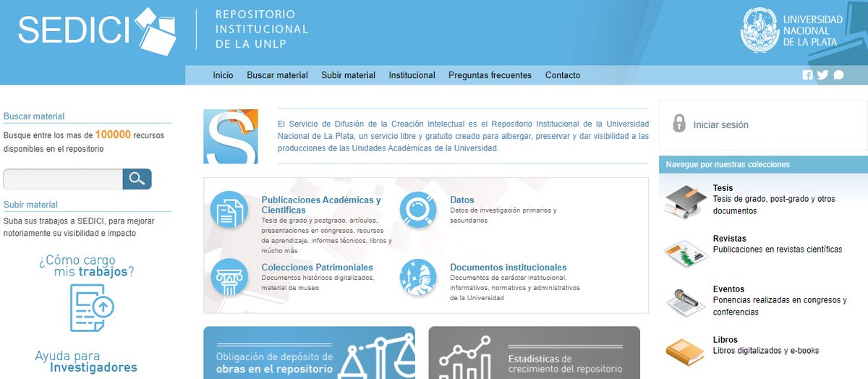Click the large S SEDICI emblem
The height and width of the screenshot is (379, 868).
point(231,136)
